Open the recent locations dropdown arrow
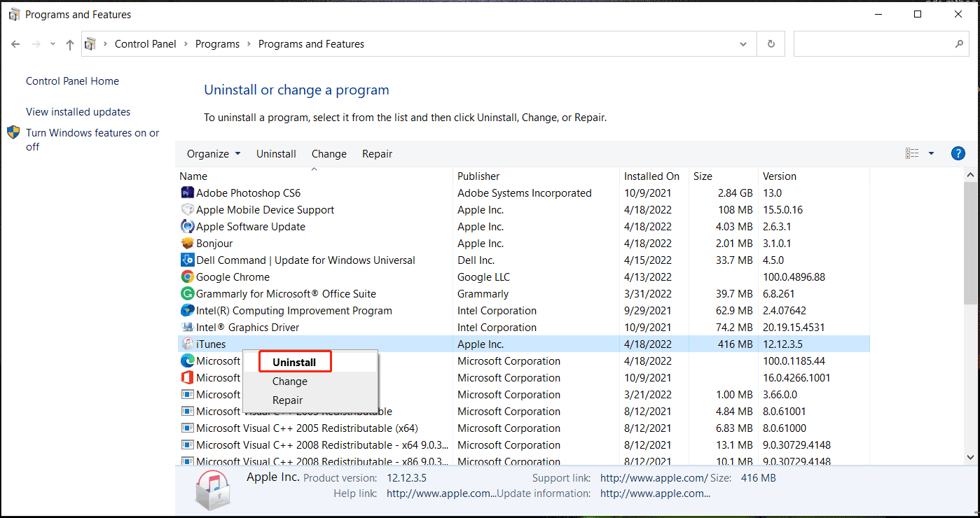Viewport: 980px width, 518px height. click(53, 44)
